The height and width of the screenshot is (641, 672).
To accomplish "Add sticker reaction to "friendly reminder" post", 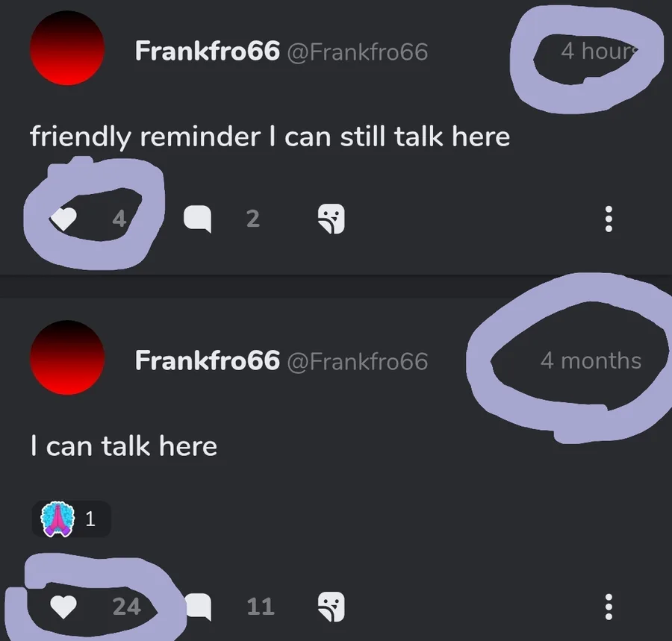I will tap(332, 219).
